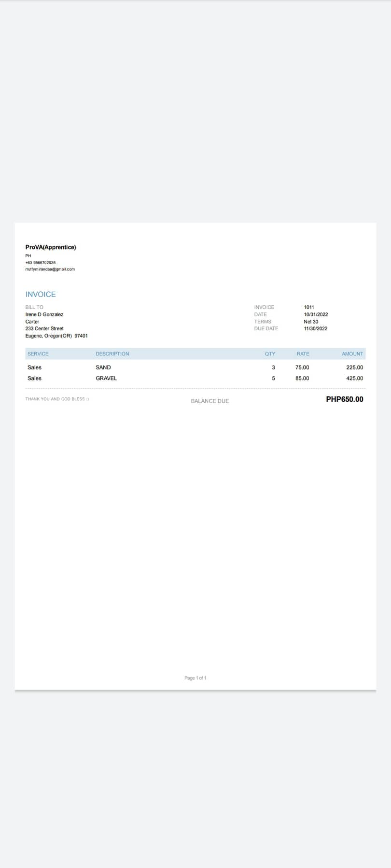Click the +63 9566702025 phone number

41,263
